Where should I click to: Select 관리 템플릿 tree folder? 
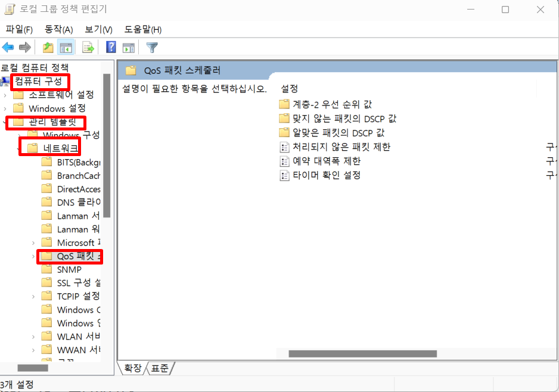52,122
